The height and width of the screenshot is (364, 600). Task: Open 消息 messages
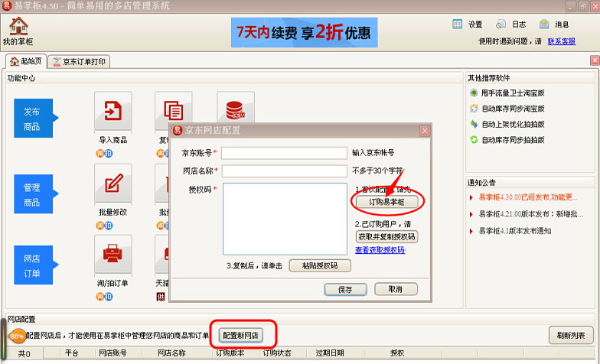pos(554,24)
